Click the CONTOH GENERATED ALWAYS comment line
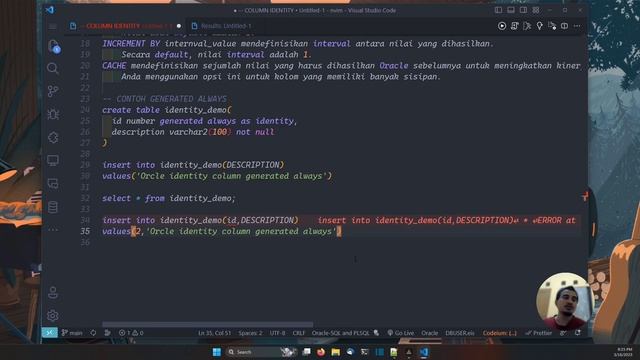This screenshot has width=640, height=360. pyautogui.click(x=164, y=99)
